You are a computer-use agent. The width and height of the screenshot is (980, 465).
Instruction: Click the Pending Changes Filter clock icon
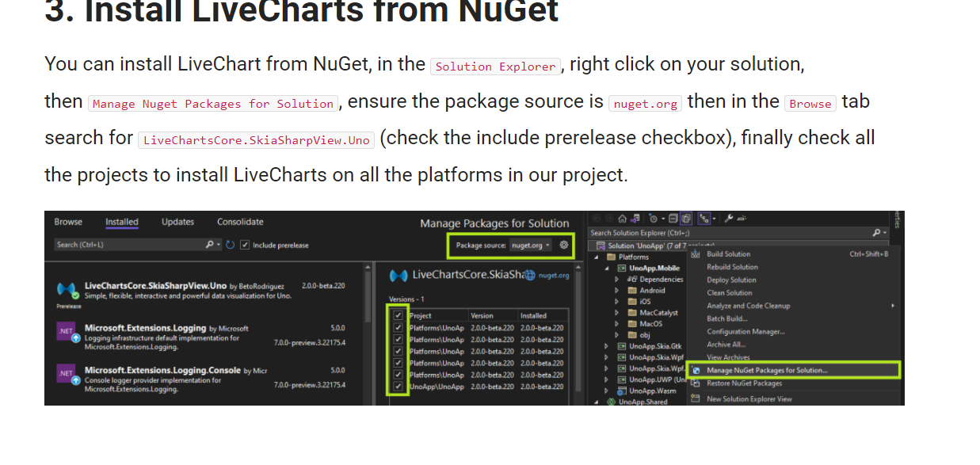(x=653, y=220)
